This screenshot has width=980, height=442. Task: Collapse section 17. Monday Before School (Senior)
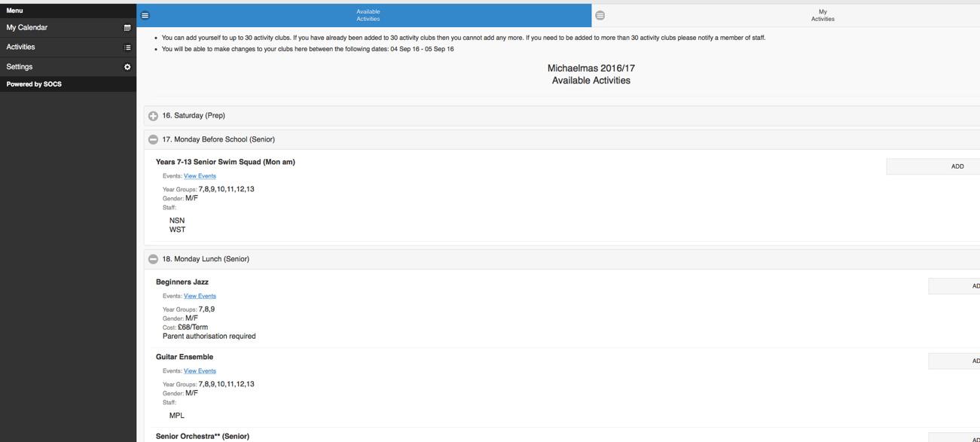[561, 139]
